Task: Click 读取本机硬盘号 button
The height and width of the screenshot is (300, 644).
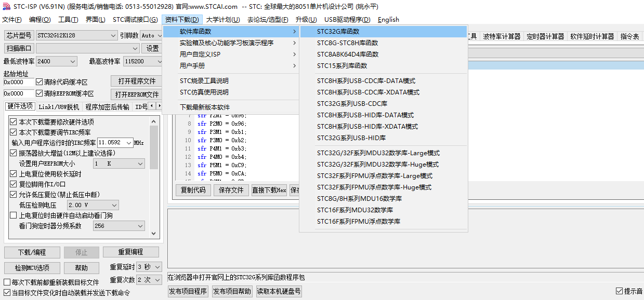Action: pyautogui.click(x=279, y=291)
